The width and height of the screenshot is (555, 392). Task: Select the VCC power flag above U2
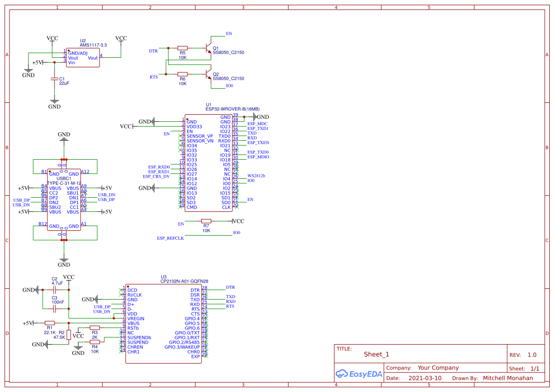52,38
